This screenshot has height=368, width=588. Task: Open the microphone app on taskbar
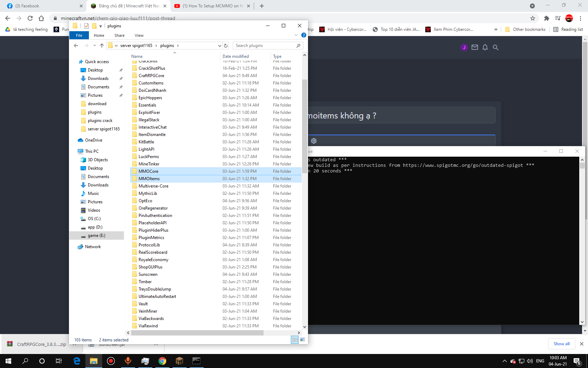[128, 361]
